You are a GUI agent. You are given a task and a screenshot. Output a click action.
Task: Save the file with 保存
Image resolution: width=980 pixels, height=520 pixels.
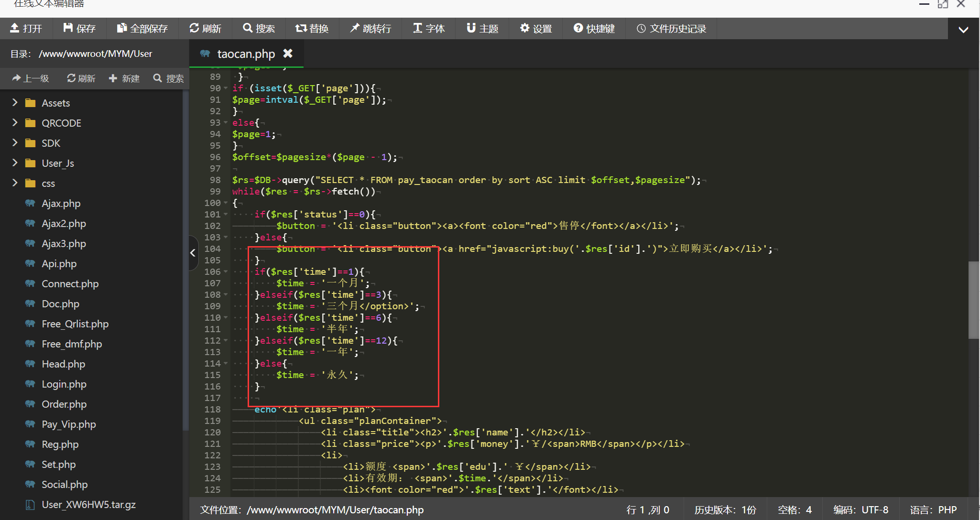(80, 29)
